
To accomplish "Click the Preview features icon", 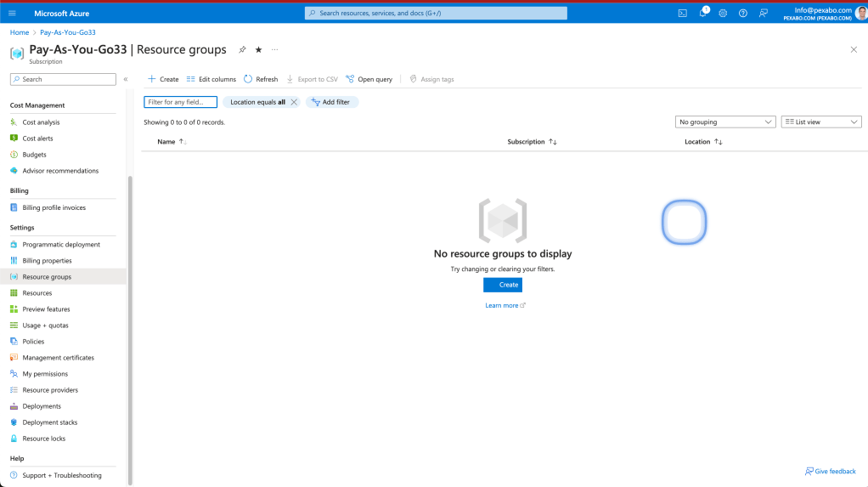I will point(14,309).
